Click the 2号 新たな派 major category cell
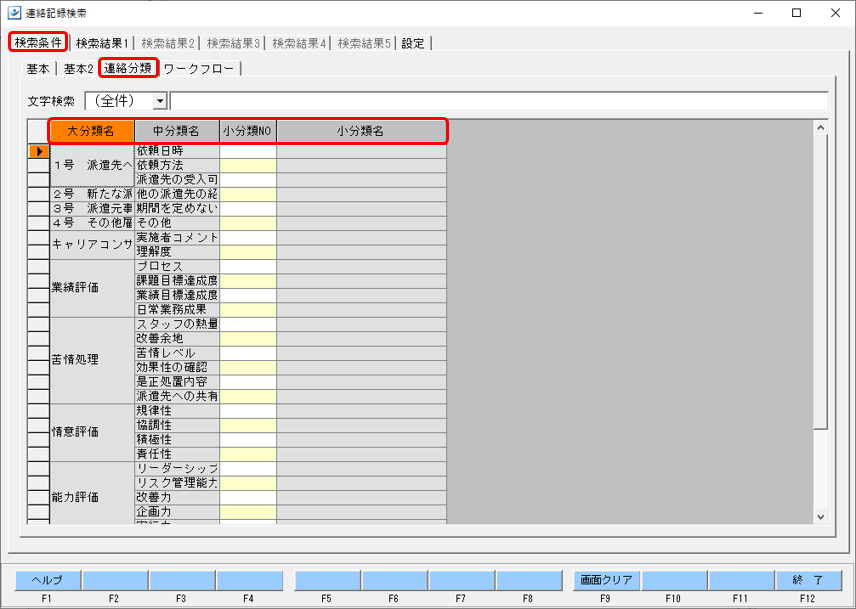Image resolution: width=856 pixels, height=609 pixels. pos(92,194)
